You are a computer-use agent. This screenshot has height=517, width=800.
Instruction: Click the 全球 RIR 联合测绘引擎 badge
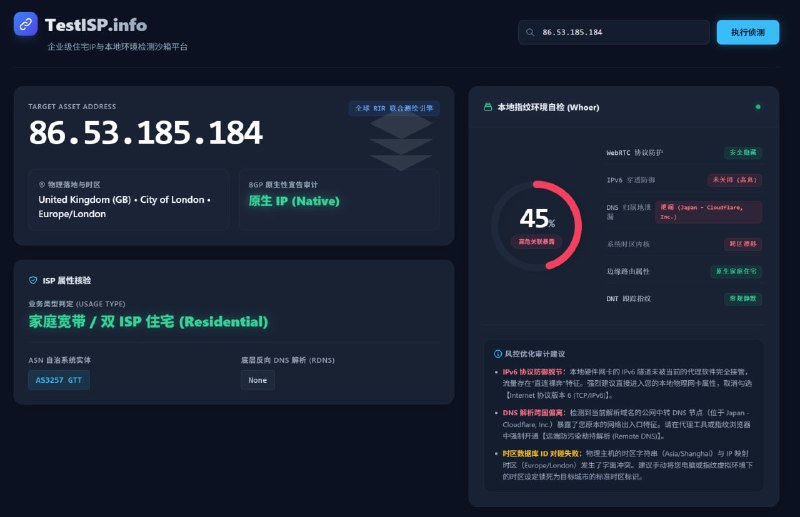point(394,108)
